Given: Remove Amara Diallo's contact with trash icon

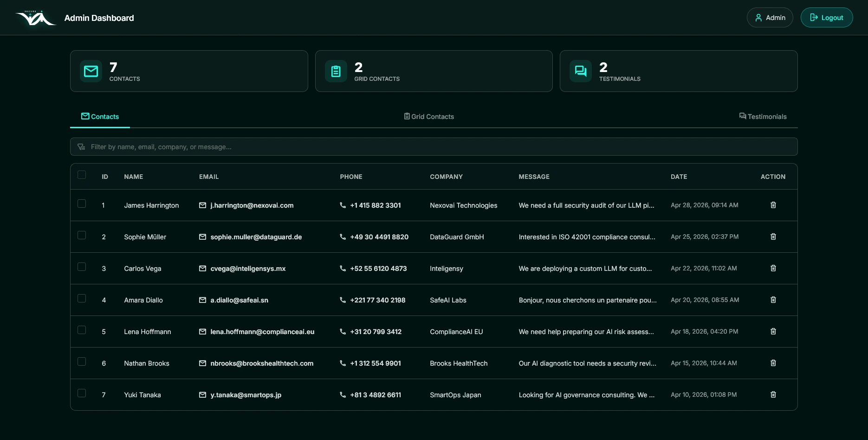Looking at the screenshot, I should click(x=773, y=300).
